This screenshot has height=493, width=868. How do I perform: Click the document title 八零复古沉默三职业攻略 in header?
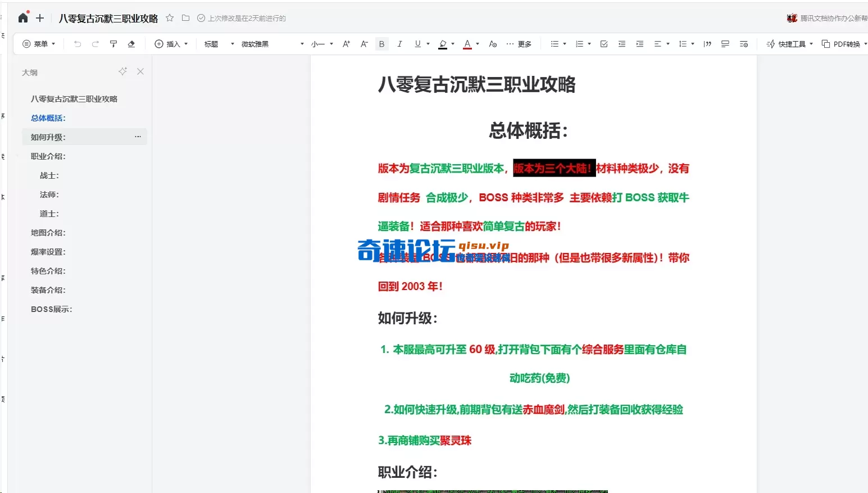[x=108, y=19]
